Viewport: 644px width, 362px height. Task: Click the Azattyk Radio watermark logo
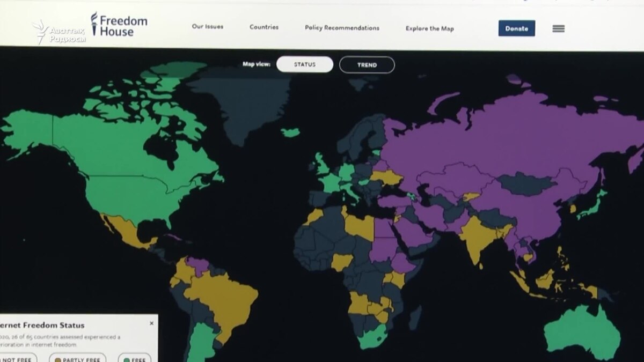[x=59, y=32]
